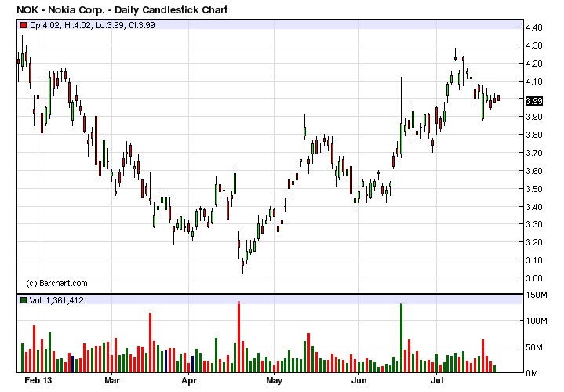
Task: Click the 4.10 price axis label
Action: [x=533, y=82]
